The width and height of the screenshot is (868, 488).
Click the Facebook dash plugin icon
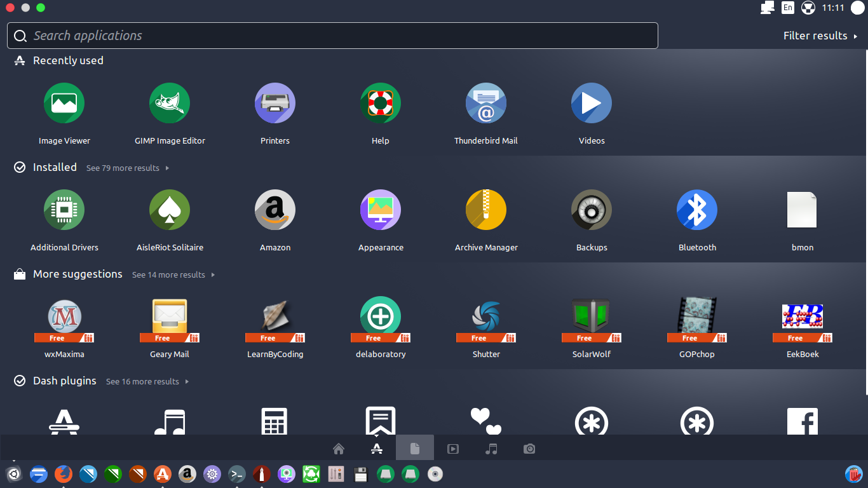(x=803, y=421)
